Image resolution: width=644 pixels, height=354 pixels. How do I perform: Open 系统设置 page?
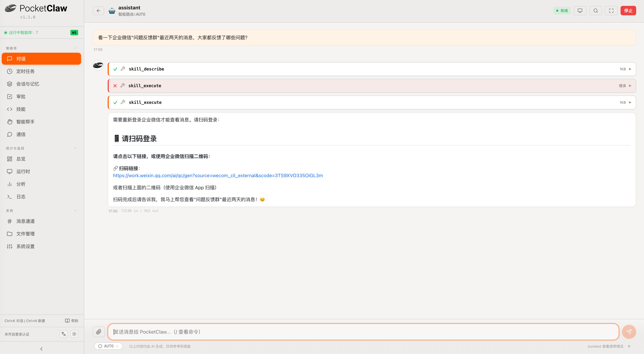coord(42,246)
